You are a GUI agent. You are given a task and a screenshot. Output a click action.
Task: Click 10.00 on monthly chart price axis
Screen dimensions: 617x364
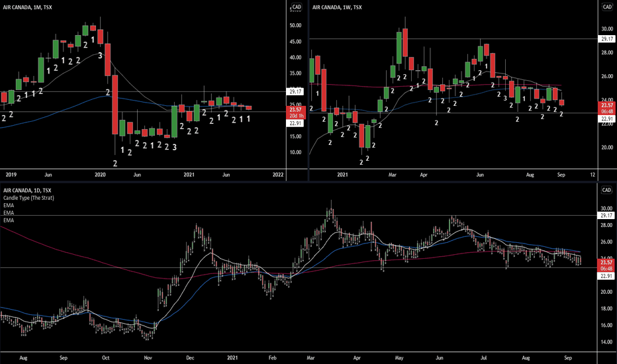(x=295, y=152)
